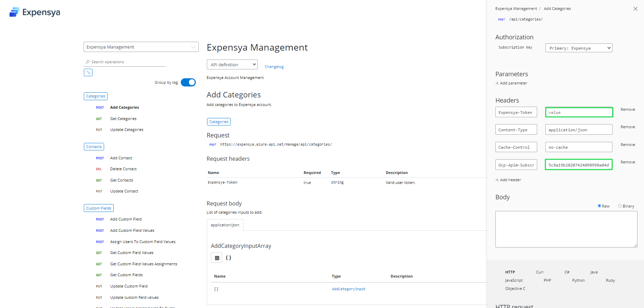Click the filter by tags icon

coord(88,72)
